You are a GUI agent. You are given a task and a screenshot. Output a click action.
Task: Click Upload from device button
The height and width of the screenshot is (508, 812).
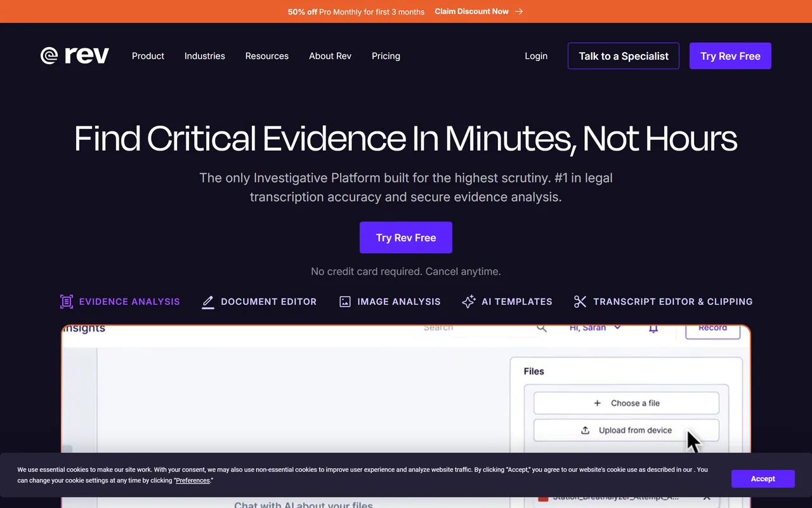click(626, 430)
